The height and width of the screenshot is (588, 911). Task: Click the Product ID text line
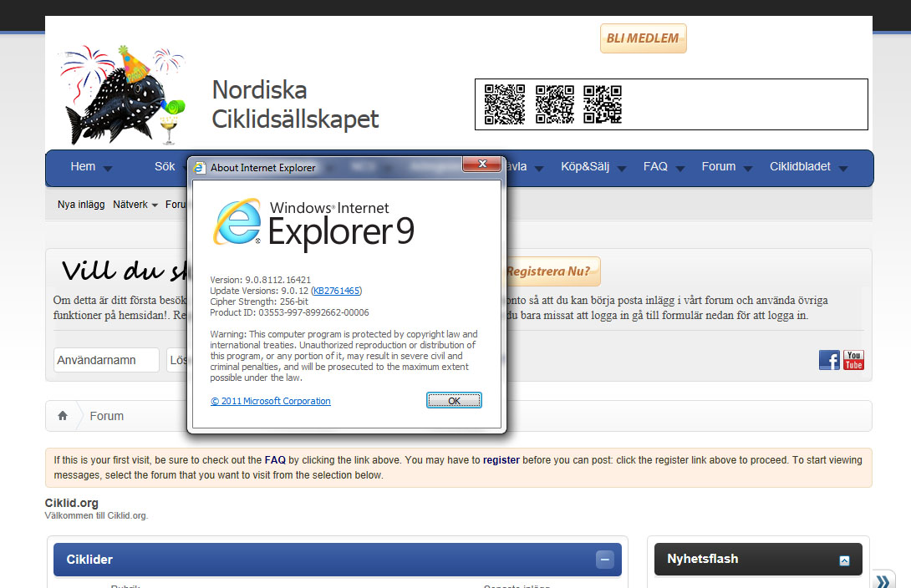[x=289, y=313]
